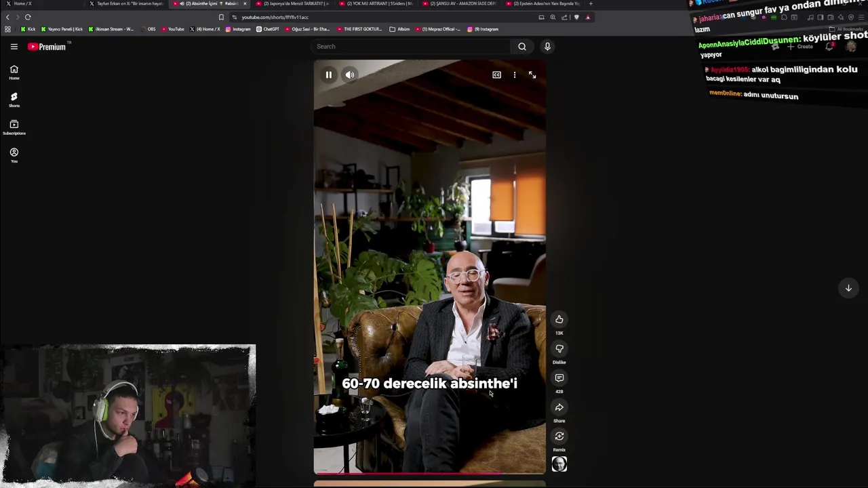Open Oğuz Sasi bookmark

pyautogui.click(x=307, y=29)
